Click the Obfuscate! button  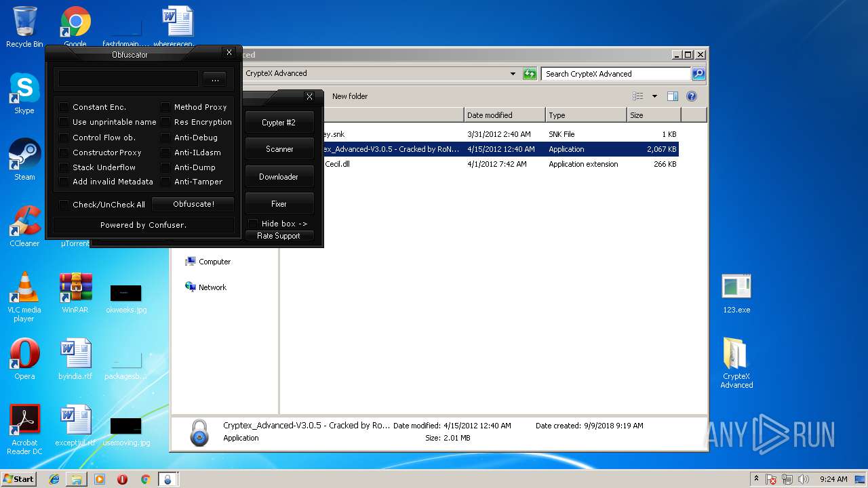point(193,204)
